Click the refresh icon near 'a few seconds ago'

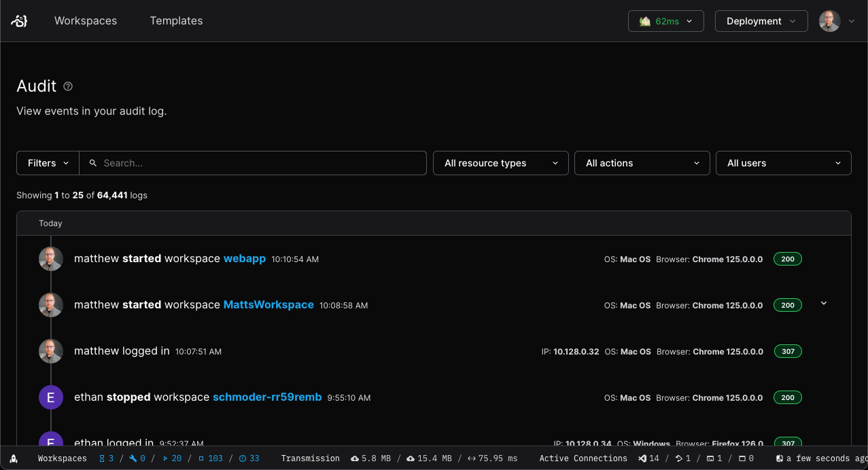click(x=780, y=458)
